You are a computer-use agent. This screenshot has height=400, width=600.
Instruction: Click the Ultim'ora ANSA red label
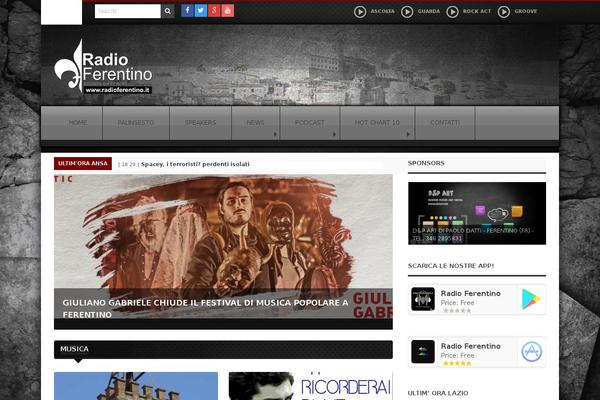coord(83,163)
